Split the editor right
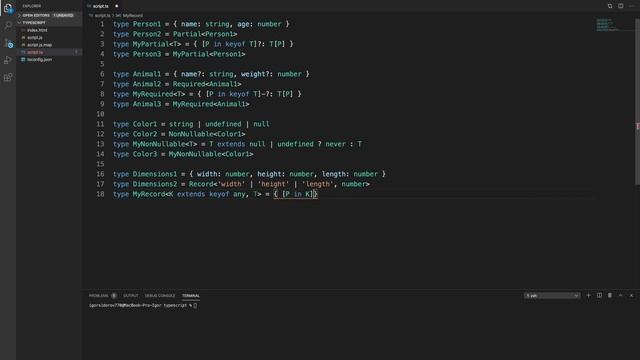The width and height of the screenshot is (640, 360). [x=620, y=6]
